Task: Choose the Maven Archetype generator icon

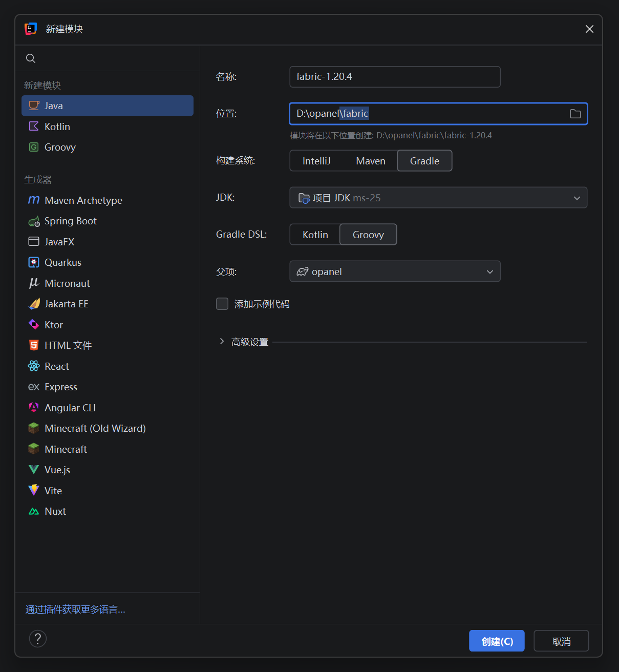Action: (34, 200)
